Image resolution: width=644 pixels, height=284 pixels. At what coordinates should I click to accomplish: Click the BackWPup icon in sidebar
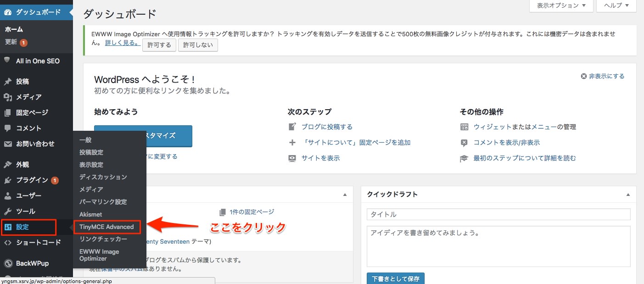pos(7,263)
